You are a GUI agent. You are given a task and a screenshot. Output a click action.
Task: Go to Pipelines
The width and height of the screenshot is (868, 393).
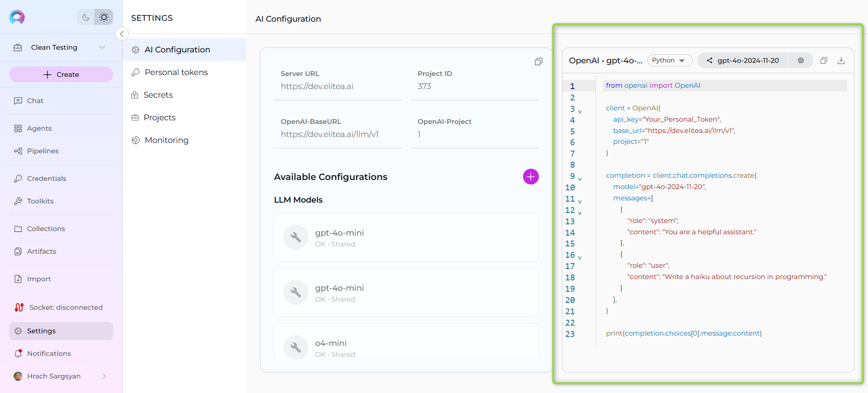pyautogui.click(x=61, y=151)
